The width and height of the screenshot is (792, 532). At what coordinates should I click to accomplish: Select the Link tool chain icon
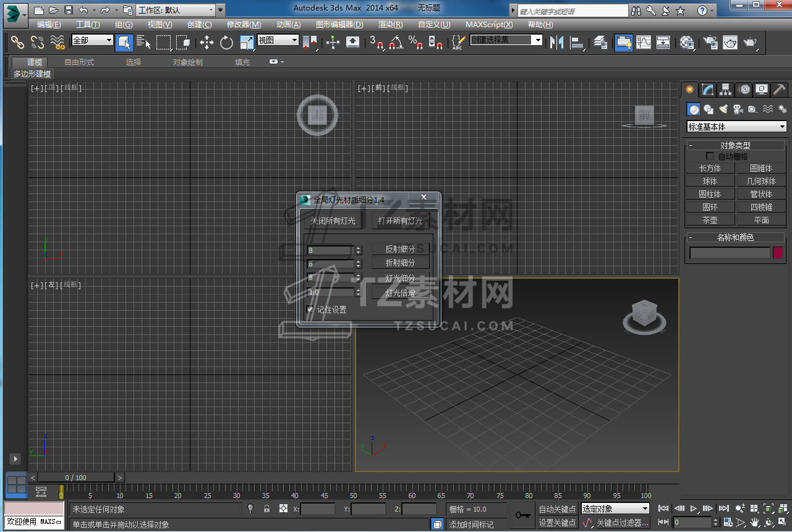tap(17, 42)
